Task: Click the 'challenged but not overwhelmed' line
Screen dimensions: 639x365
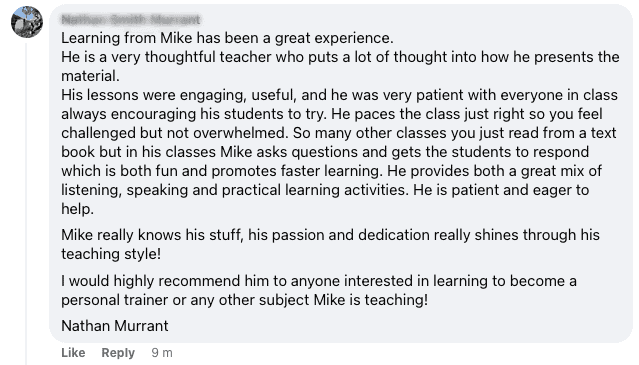Action: (x=339, y=133)
